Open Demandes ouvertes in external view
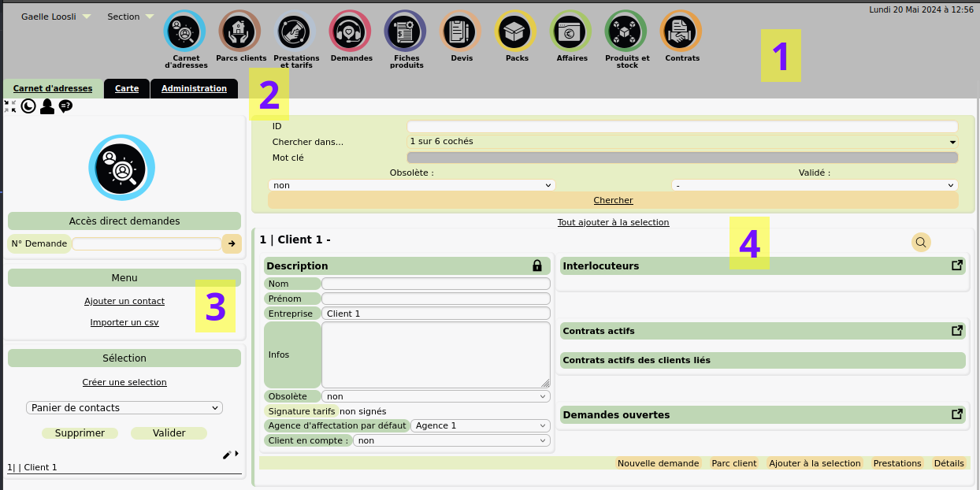The image size is (980, 490). [x=956, y=413]
